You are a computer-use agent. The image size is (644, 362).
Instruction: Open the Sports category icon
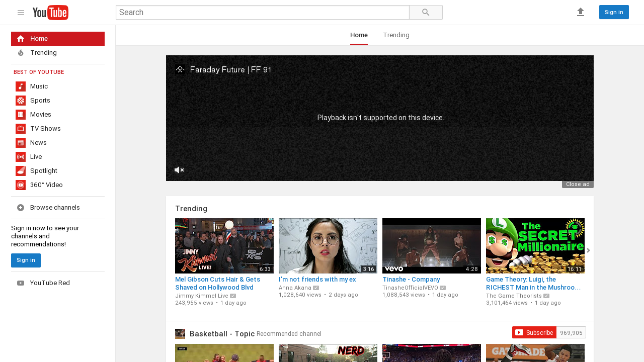pos(21,101)
